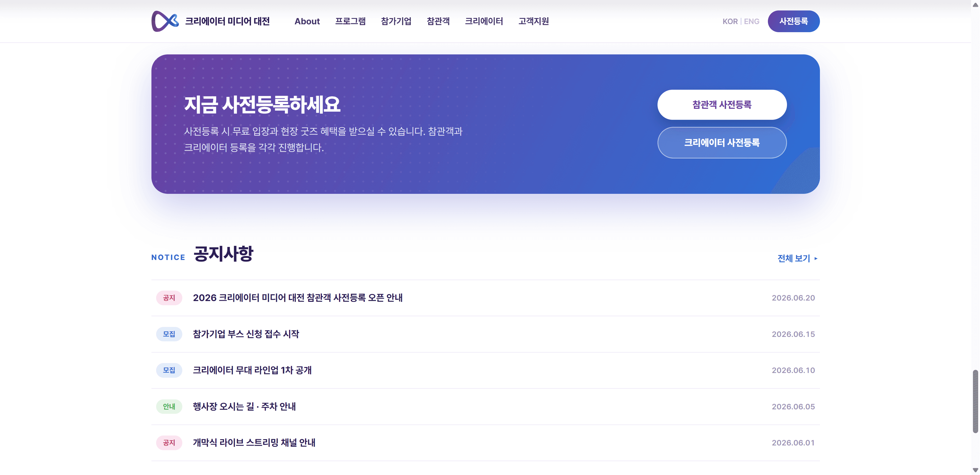Click the date 2026.06.05
The height and width of the screenshot is (475, 980).
[x=793, y=406]
